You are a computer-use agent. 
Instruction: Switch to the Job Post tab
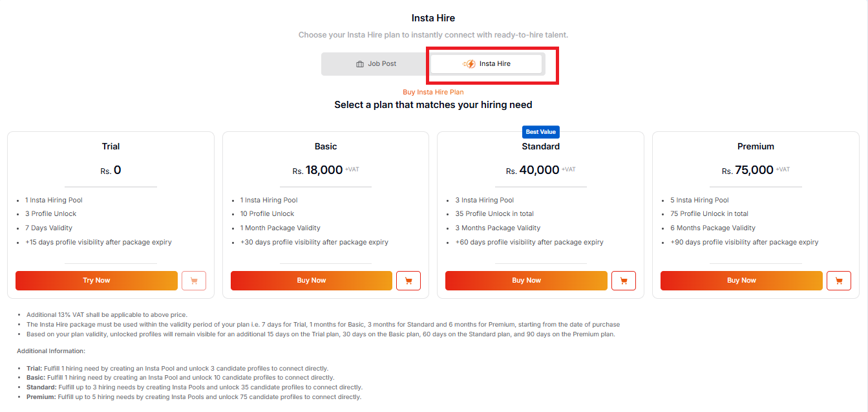[376, 64]
